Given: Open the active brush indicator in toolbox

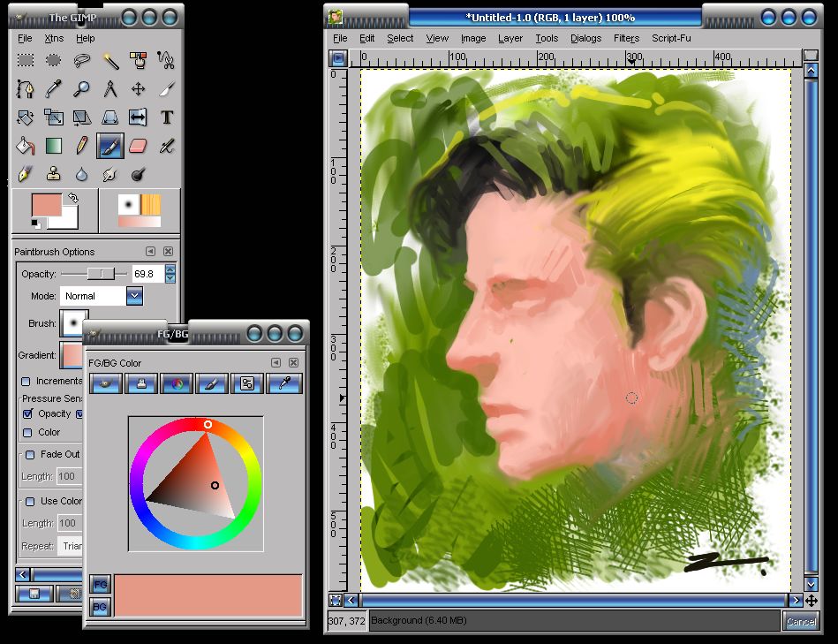Looking at the screenshot, I should [x=128, y=205].
